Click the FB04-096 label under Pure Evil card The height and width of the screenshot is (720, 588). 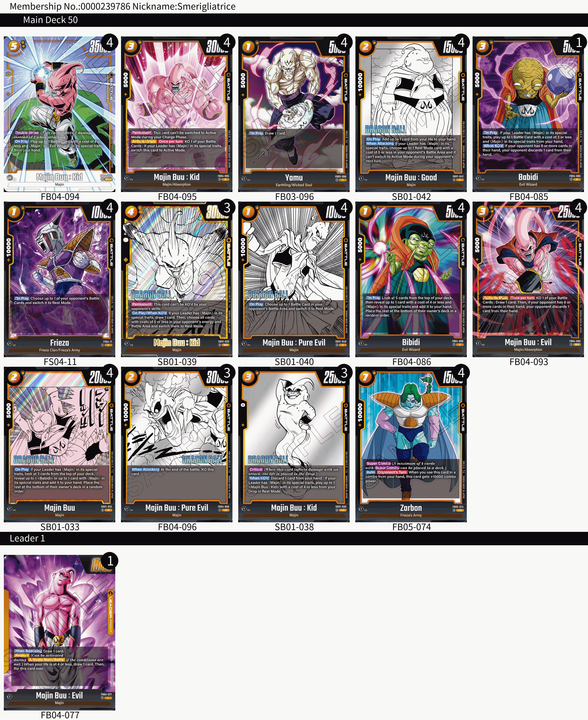(x=177, y=527)
